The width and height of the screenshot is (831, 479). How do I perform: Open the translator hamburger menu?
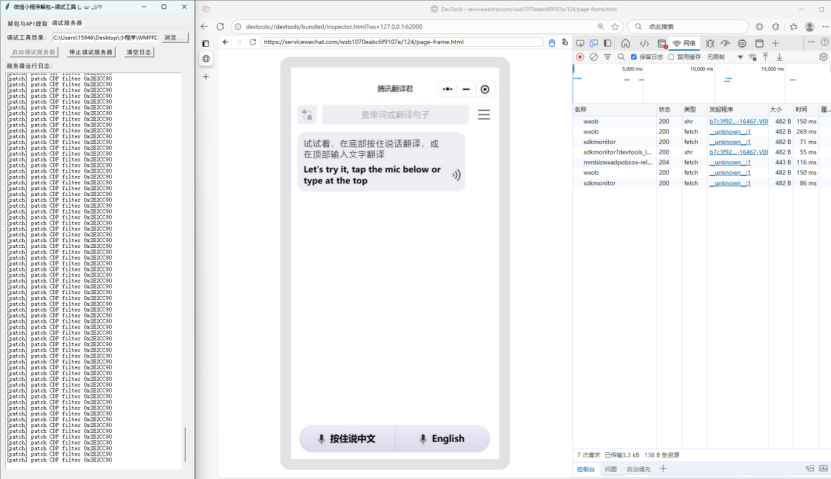click(x=484, y=114)
